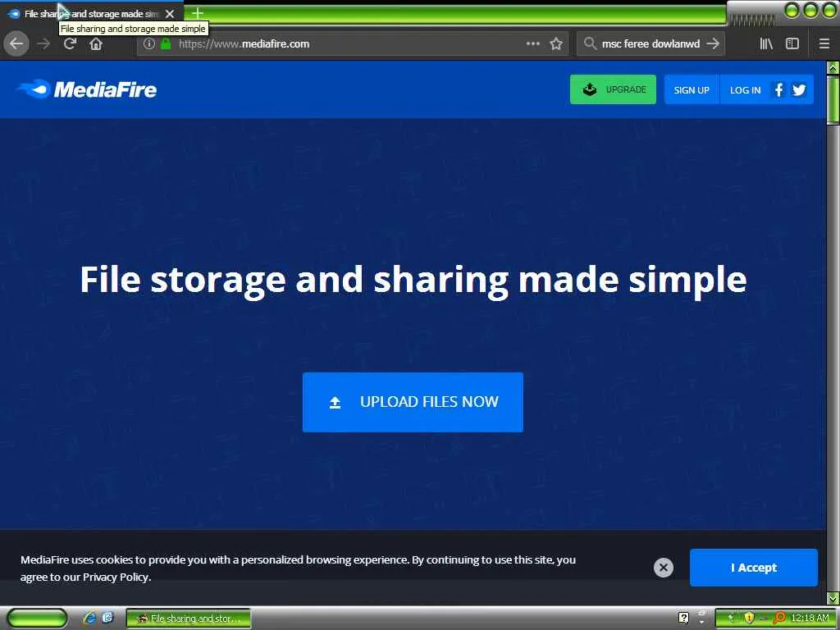Click the page scrollbar up arrow
The width and height of the screenshot is (840, 630).
pos(833,68)
